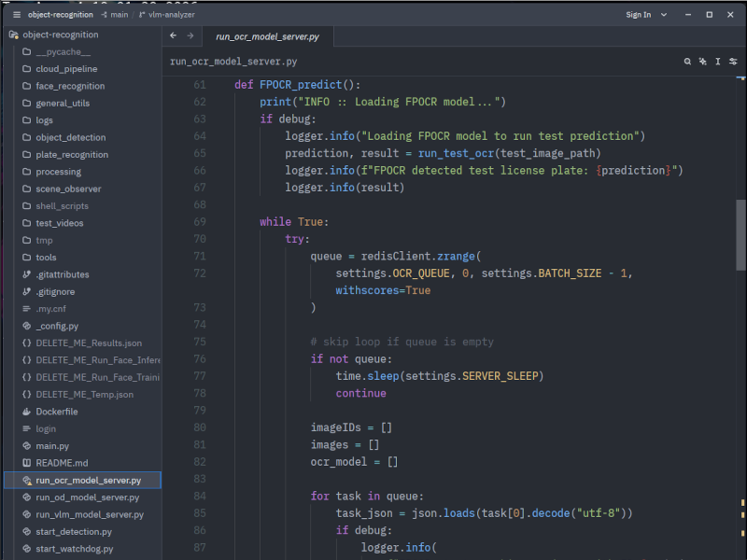Open the main branch selector
Screen dimensions: 747x560
tap(115, 15)
